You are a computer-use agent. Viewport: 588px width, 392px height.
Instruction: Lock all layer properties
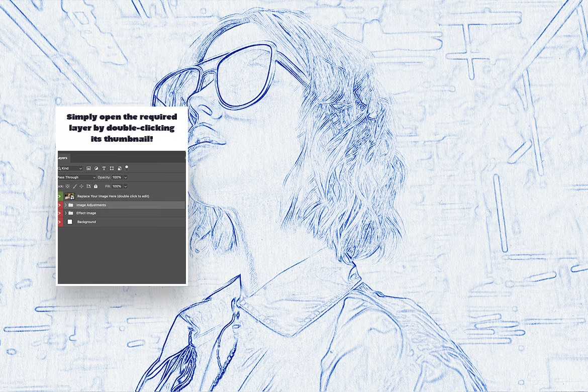(95, 186)
